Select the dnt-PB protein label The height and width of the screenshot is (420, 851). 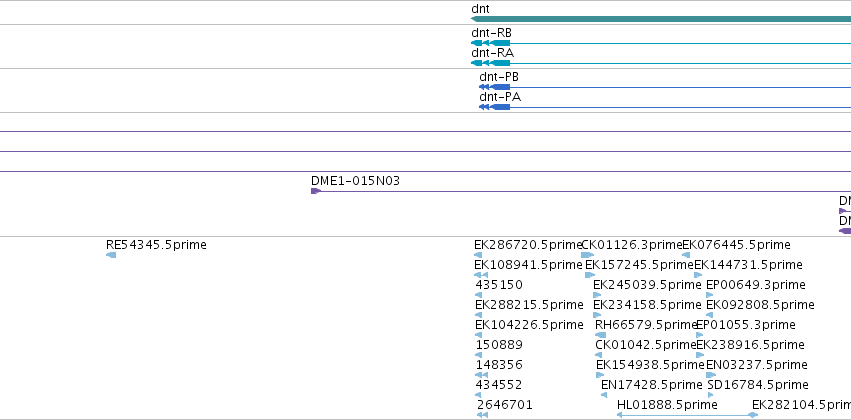(x=499, y=77)
